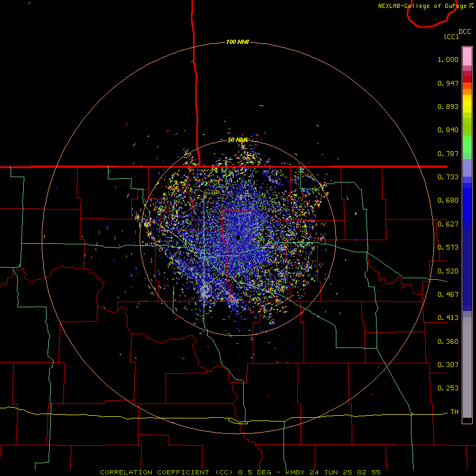Click the 0.947 legend value
Viewport: 476px width, 476px height.
(x=448, y=83)
